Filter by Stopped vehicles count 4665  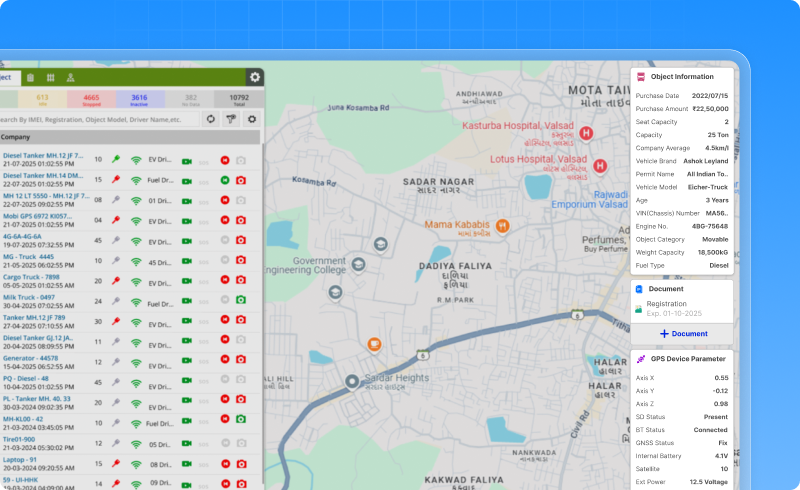click(90, 98)
